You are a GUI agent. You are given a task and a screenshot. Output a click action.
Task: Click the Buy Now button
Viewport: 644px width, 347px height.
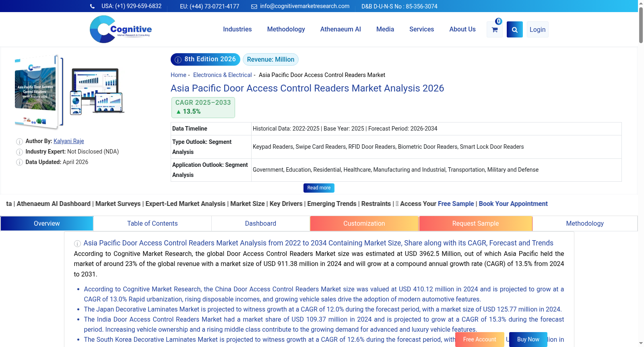tap(528, 339)
